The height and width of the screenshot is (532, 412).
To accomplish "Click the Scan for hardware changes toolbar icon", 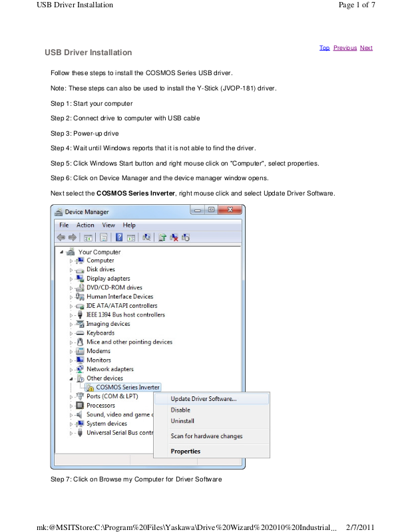I will tap(186, 237).
